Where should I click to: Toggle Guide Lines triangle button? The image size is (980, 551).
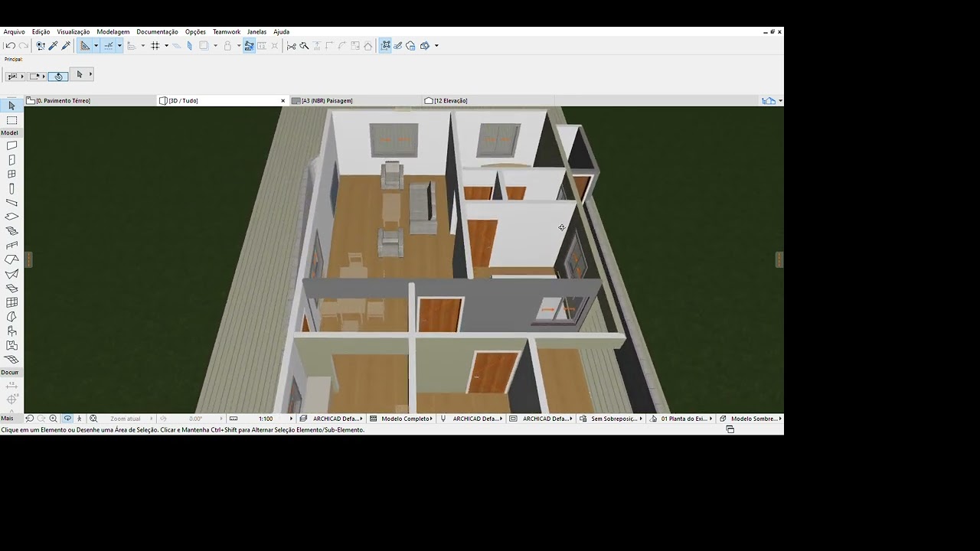click(x=85, y=46)
